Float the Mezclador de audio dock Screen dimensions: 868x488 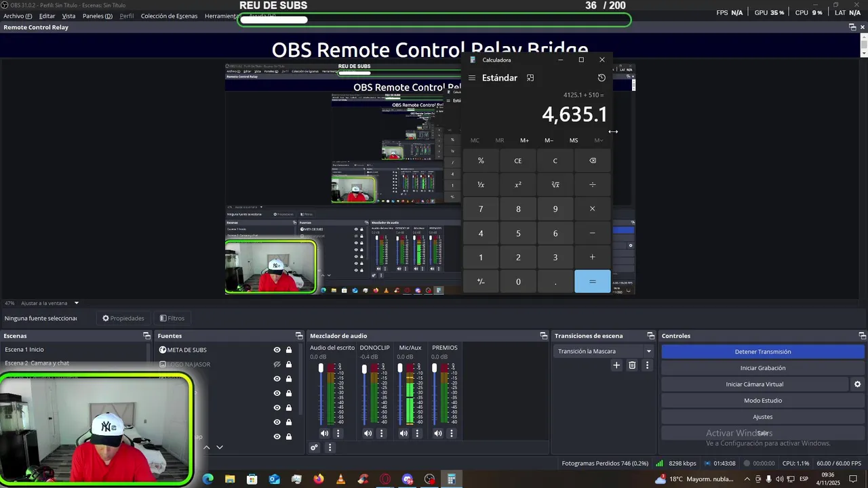pyautogui.click(x=543, y=335)
